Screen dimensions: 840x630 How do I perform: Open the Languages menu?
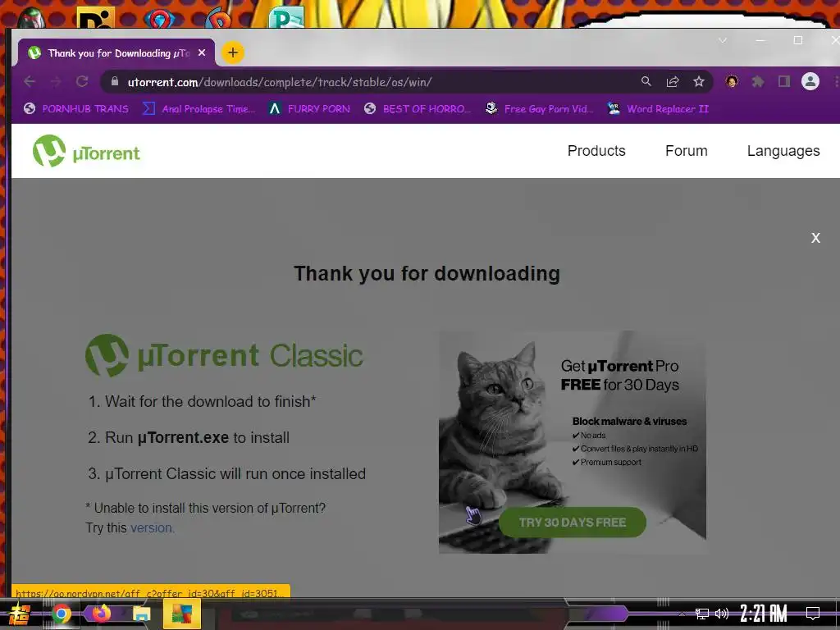pos(783,151)
